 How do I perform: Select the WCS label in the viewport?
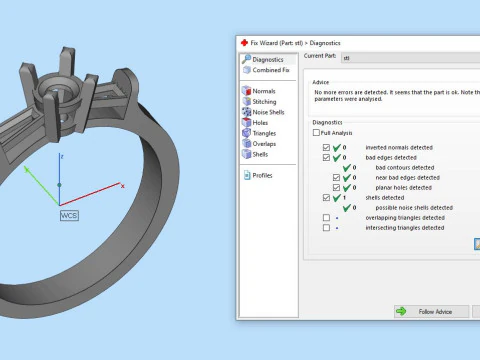click(x=69, y=216)
